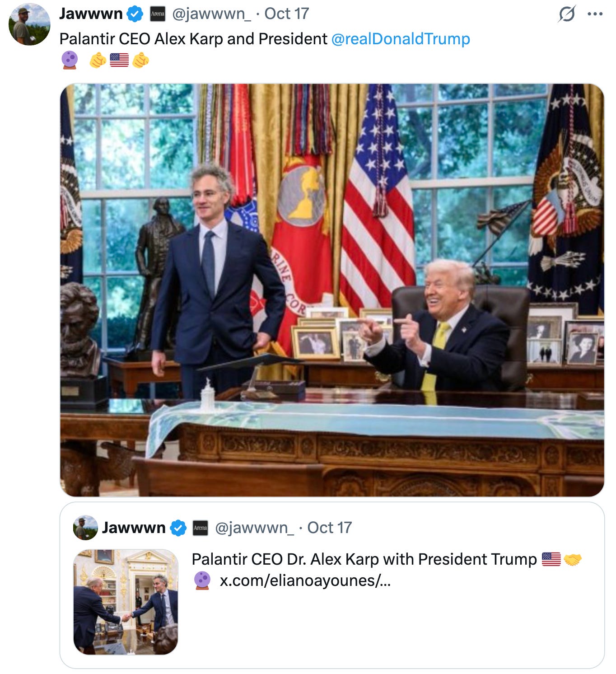Image resolution: width=616 pixels, height=674 pixels.
Task: Open Jawwwn's profile avatar at top
Action: tap(29, 24)
